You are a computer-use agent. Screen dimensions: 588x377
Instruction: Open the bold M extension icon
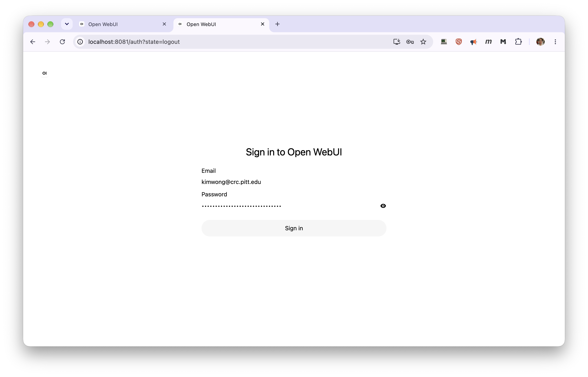[503, 42]
